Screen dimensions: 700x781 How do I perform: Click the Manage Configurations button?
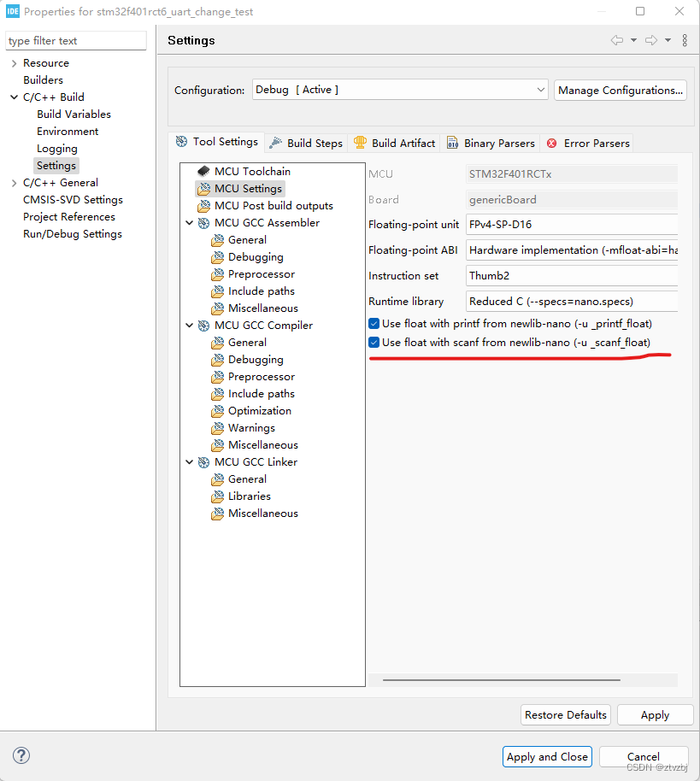coord(620,90)
